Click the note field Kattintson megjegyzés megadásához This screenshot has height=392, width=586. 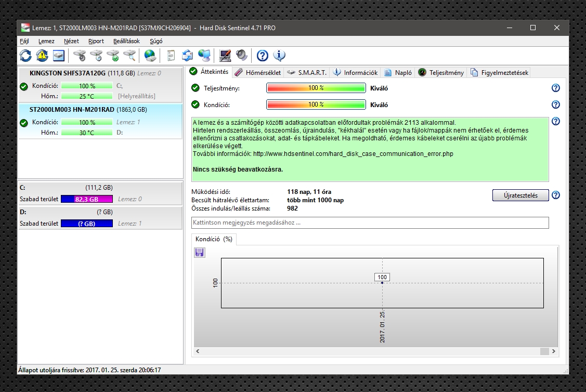tap(370, 223)
